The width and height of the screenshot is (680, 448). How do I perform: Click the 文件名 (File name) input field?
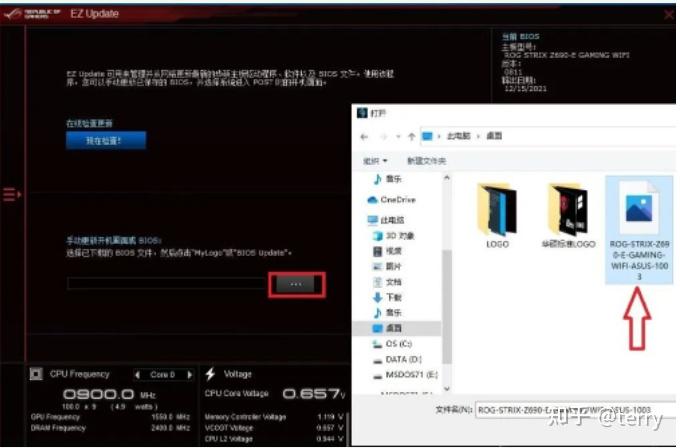575,410
